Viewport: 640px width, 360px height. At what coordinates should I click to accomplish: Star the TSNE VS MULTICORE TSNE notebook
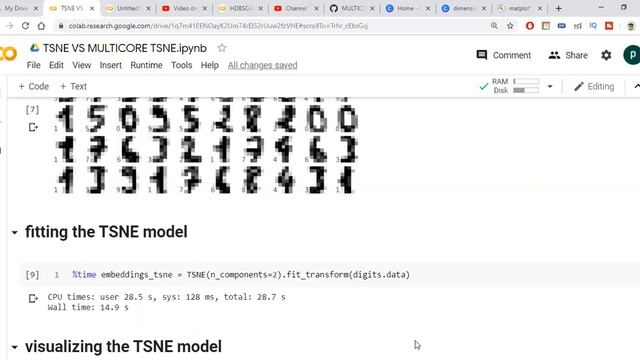[x=222, y=48]
